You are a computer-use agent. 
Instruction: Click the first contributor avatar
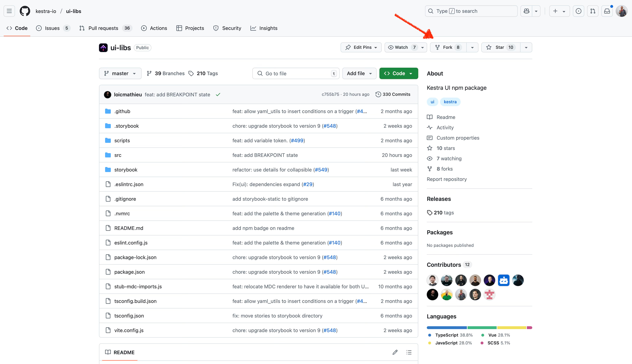[432, 280]
